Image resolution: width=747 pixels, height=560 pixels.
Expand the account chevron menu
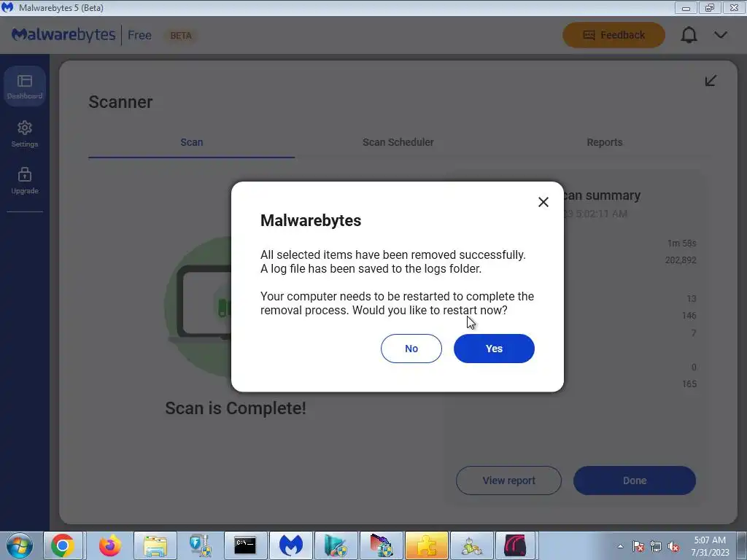pos(721,35)
